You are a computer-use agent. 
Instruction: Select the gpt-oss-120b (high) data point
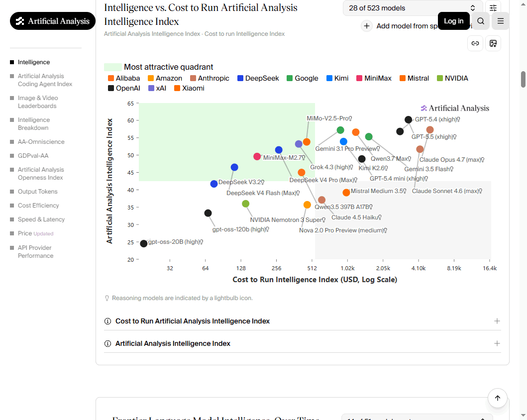[x=208, y=213]
